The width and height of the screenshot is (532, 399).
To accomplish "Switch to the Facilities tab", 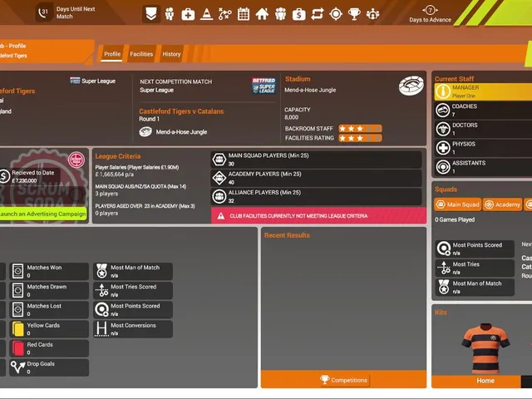I will coord(141,54).
